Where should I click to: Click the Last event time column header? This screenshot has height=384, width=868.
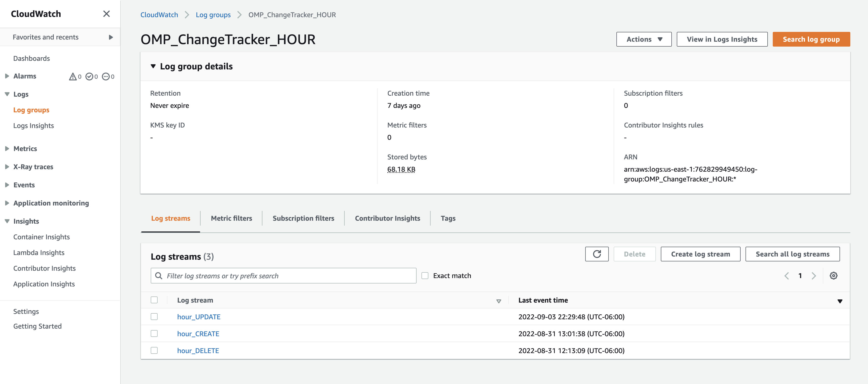click(x=543, y=300)
